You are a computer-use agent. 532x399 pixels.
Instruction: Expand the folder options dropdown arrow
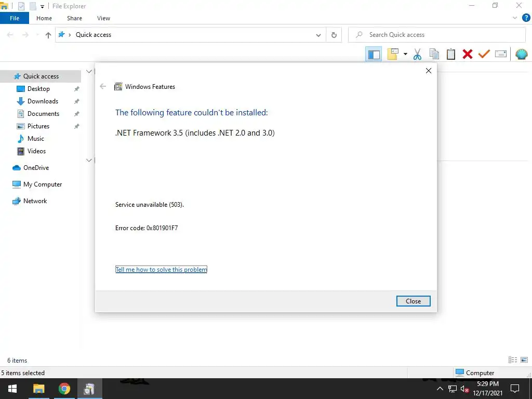point(405,54)
